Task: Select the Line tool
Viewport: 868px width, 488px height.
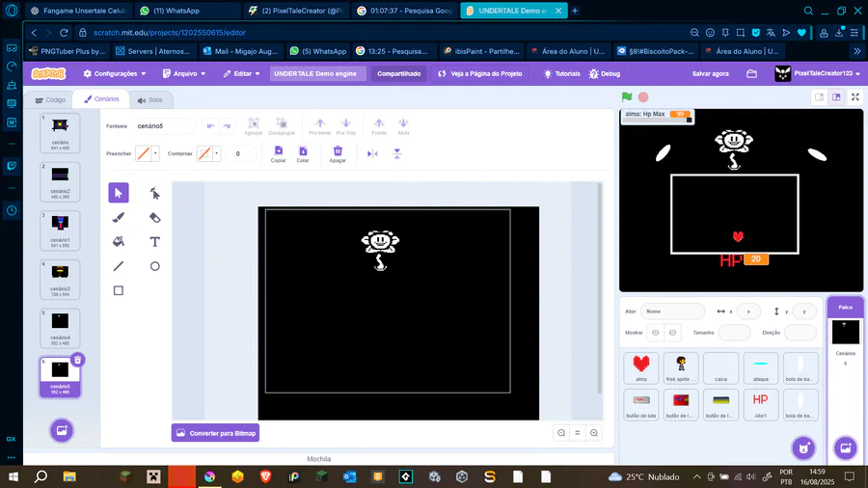Action: point(119,266)
